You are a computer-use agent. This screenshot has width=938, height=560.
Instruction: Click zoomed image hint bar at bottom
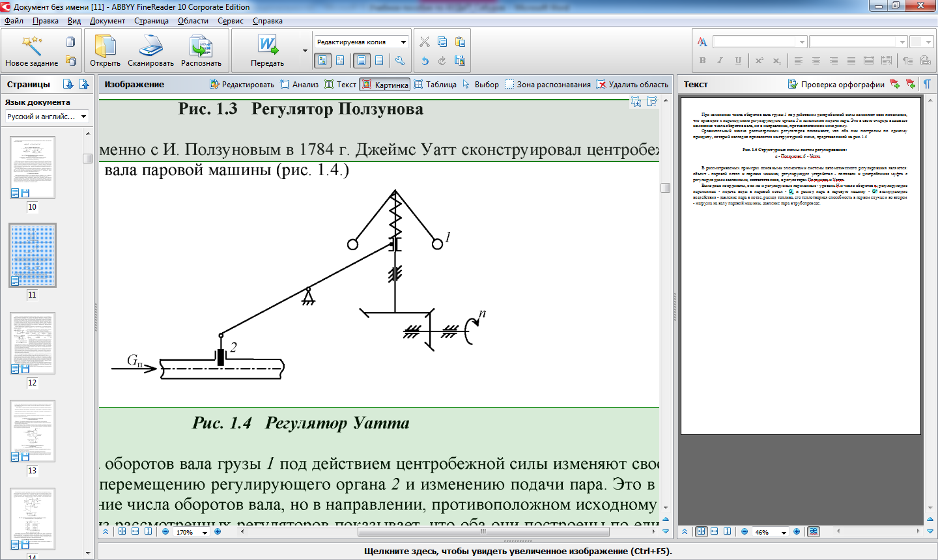coord(518,551)
